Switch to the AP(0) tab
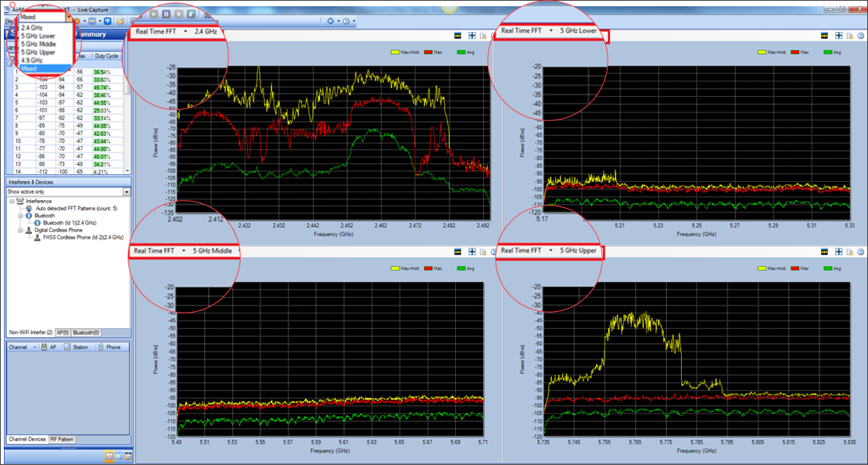 (65, 332)
